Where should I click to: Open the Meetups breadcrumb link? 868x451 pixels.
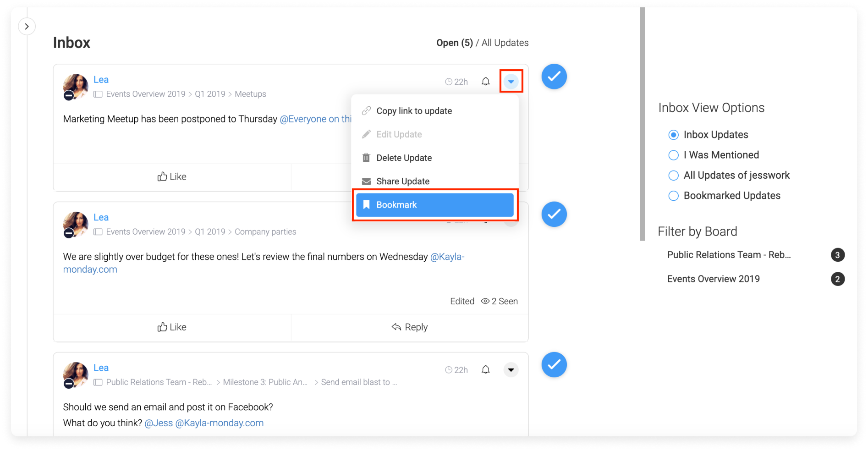click(250, 94)
